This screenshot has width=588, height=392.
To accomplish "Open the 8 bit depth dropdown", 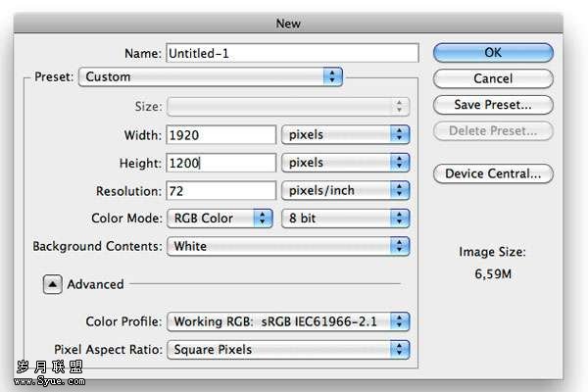I will click(x=345, y=219).
